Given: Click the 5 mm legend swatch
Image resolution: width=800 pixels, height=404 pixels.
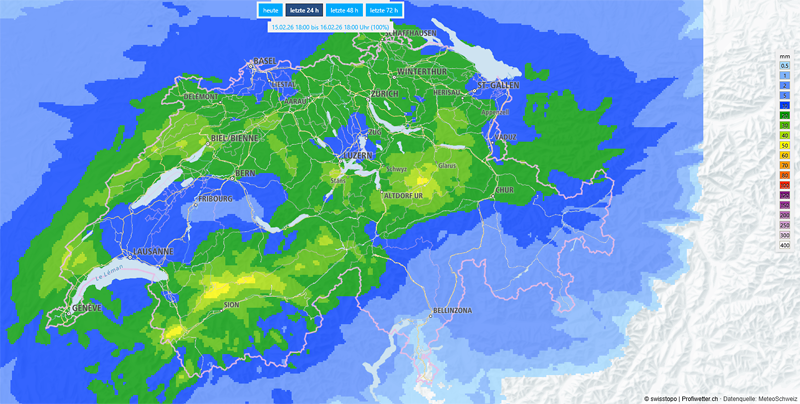Looking at the screenshot, I should (785, 95).
